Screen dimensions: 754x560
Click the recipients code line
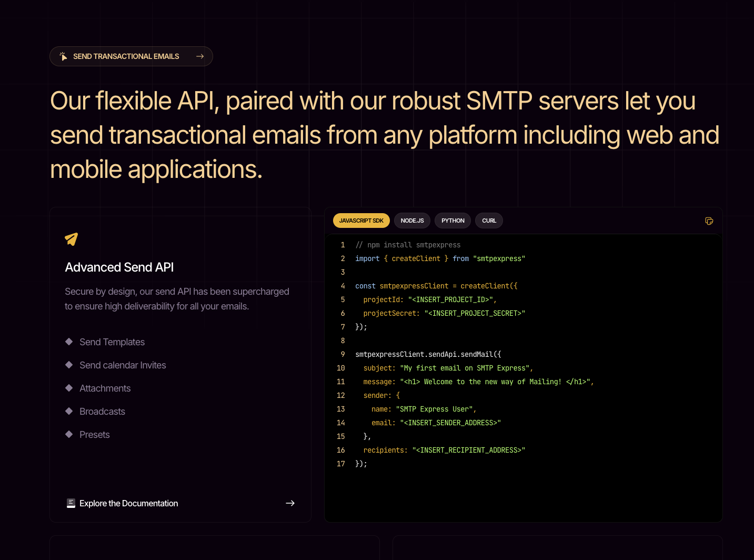point(444,450)
